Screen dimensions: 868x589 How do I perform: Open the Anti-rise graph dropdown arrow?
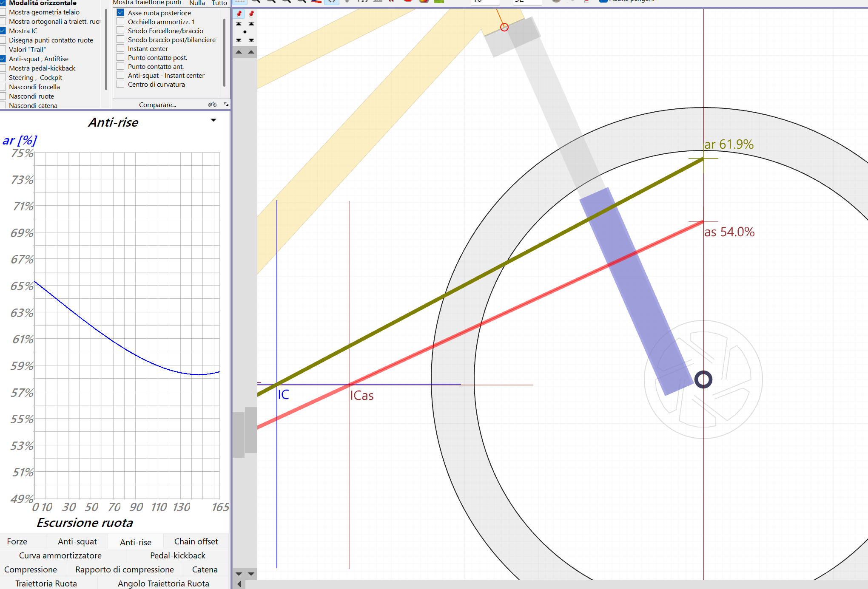pyautogui.click(x=213, y=121)
